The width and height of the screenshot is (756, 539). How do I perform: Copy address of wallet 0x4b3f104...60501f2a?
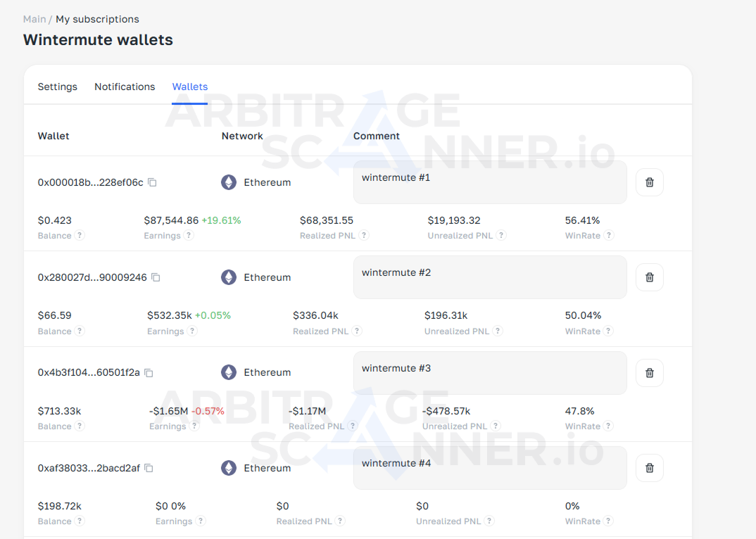point(149,373)
